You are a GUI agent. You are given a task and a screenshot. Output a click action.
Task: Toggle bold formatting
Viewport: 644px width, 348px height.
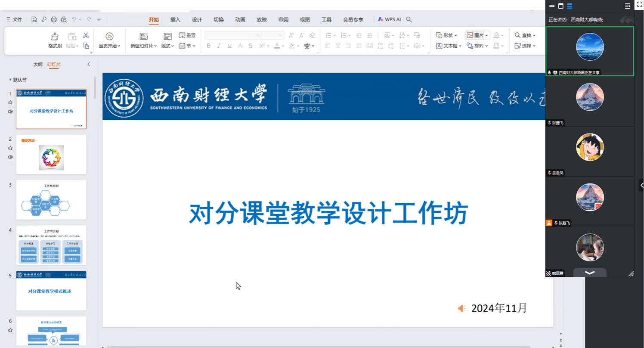pyautogui.click(x=208, y=46)
